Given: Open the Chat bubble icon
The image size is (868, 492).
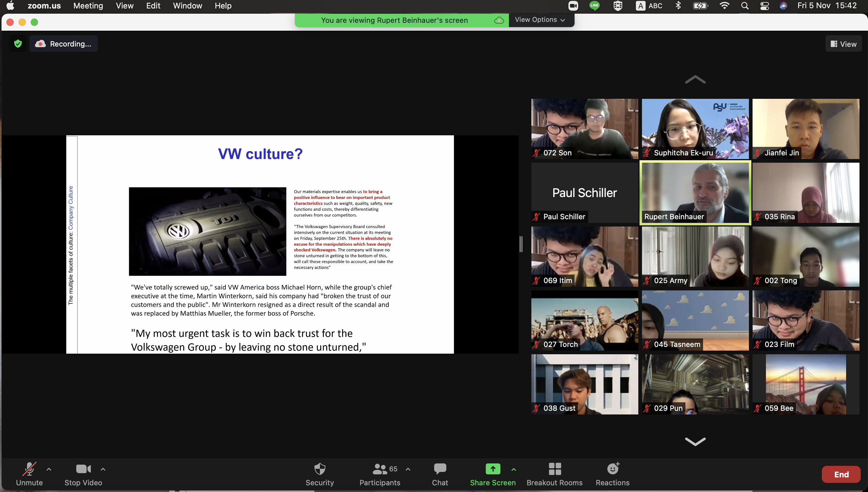Looking at the screenshot, I should [x=440, y=469].
